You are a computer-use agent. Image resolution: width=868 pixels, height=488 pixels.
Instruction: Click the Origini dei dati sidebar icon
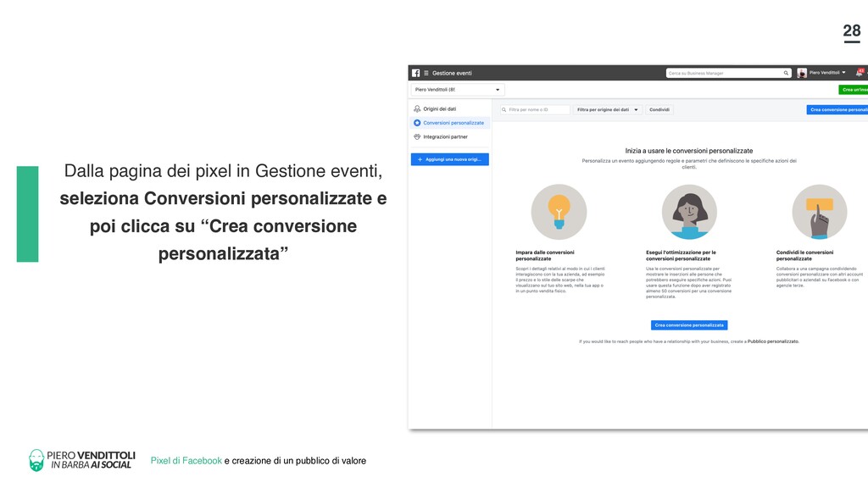coord(417,109)
